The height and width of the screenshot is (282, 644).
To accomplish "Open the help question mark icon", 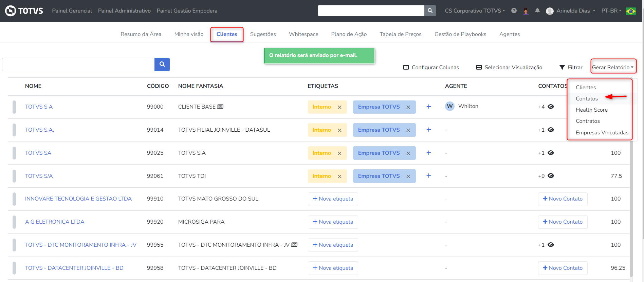I will 514,11.
